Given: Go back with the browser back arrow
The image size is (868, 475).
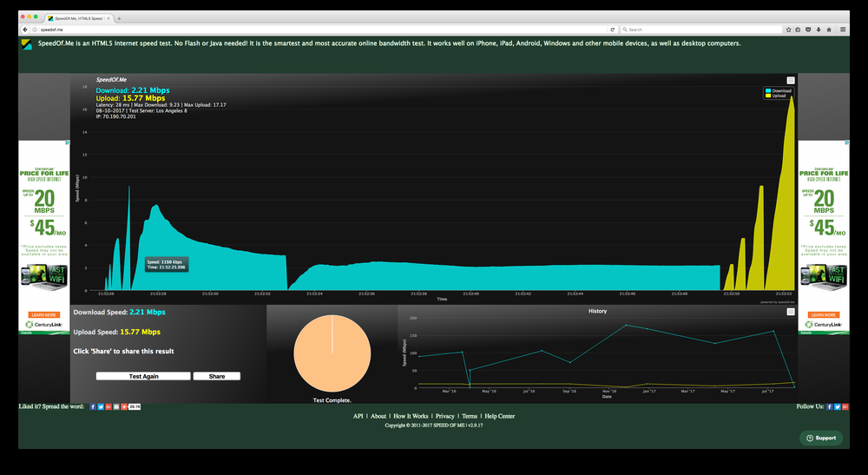Looking at the screenshot, I should click(x=25, y=30).
